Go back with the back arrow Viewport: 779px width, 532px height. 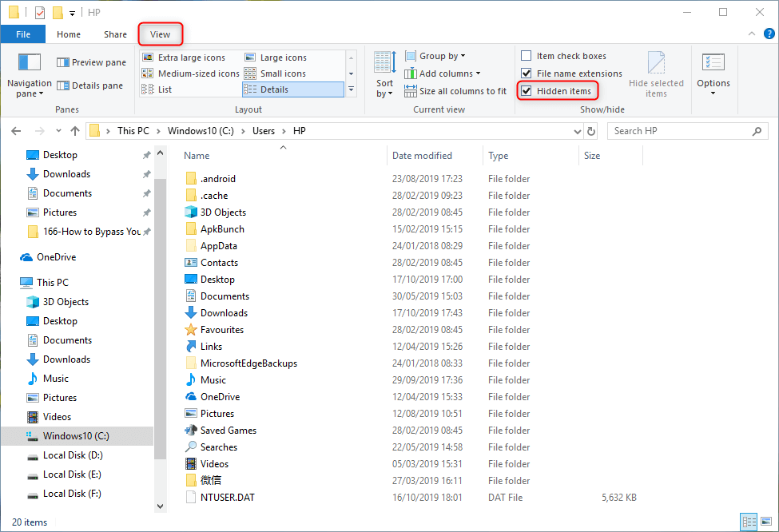16,131
